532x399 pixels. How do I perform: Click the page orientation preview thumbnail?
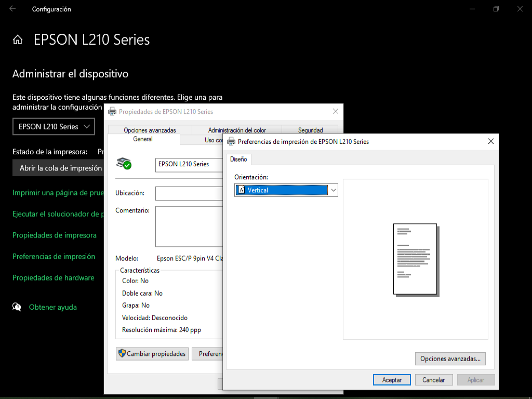point(416,260)
